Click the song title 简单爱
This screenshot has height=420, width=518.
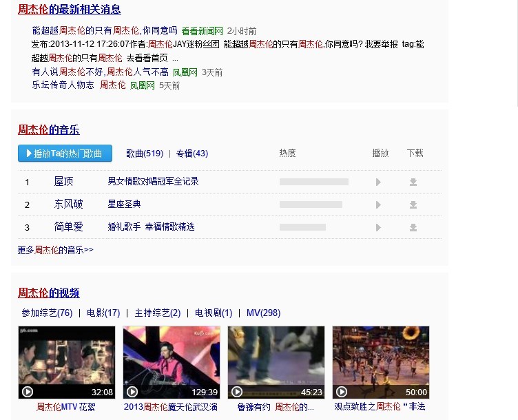click(68, 227)
